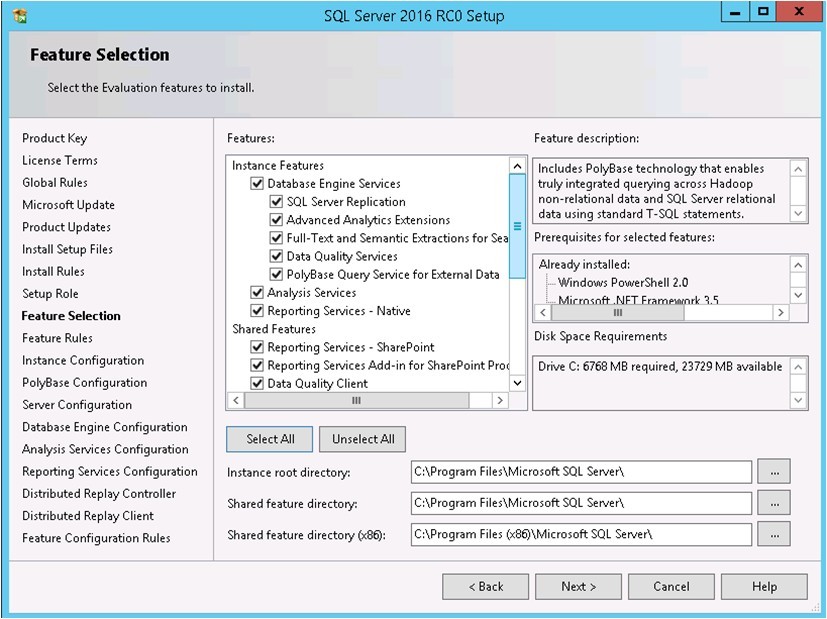The height and width of the screenshot is (619, 827).
Task: Click Already installed prerequisites node
Action: click(x=584, y=265)
